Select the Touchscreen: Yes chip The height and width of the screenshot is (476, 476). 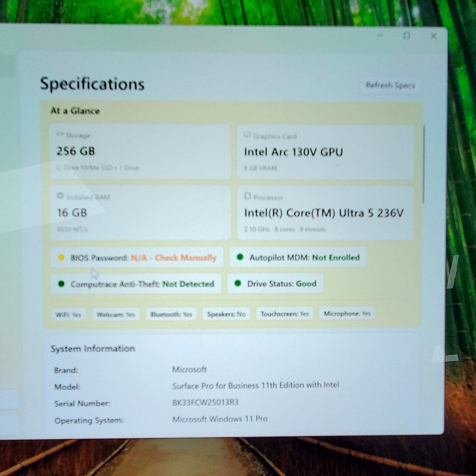285,314
